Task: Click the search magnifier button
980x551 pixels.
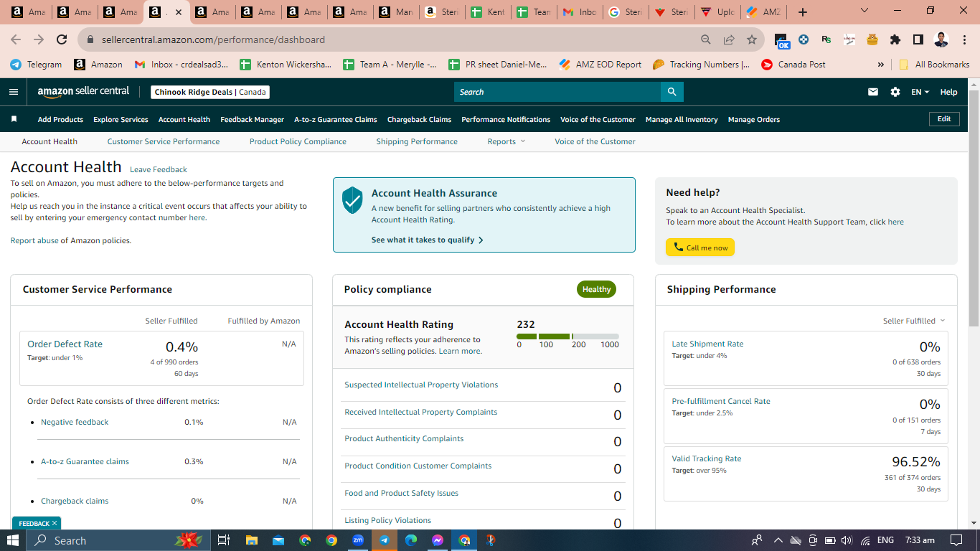Action: point(672,92)
